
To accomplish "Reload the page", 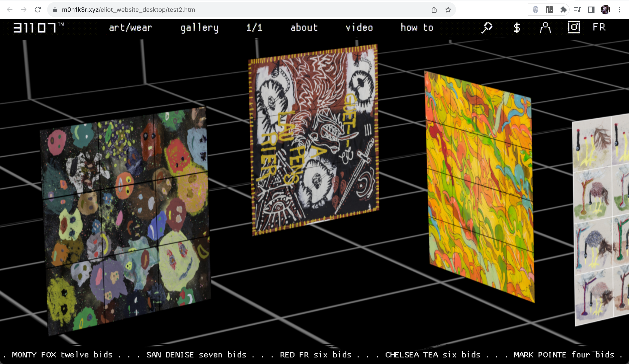I will point(38,10).
